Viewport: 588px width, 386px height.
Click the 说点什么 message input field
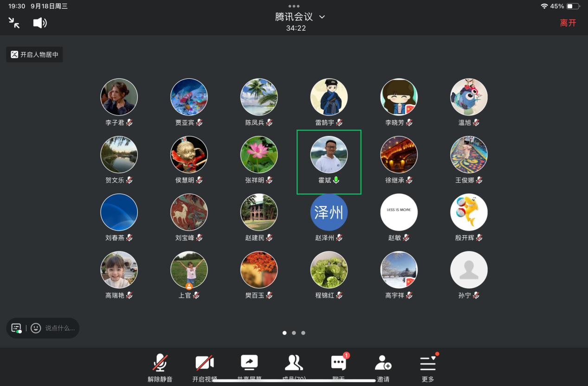click(59, 328)
